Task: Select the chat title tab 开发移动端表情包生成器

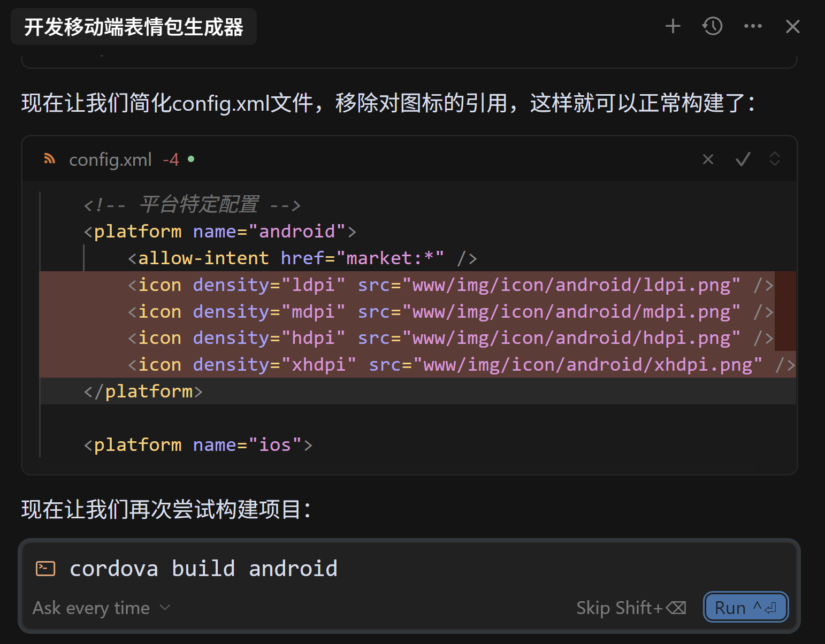Action: pos(134,27)
